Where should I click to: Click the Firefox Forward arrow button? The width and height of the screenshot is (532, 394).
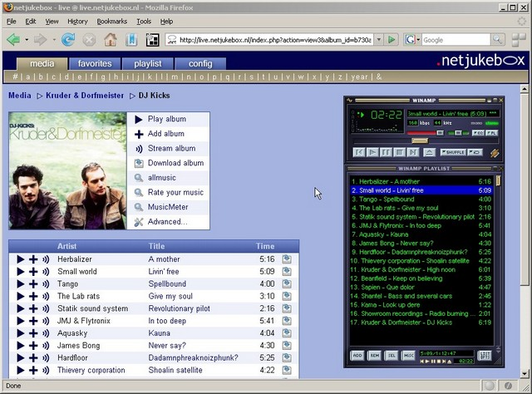pyautogui.click(x=41, y=40)
